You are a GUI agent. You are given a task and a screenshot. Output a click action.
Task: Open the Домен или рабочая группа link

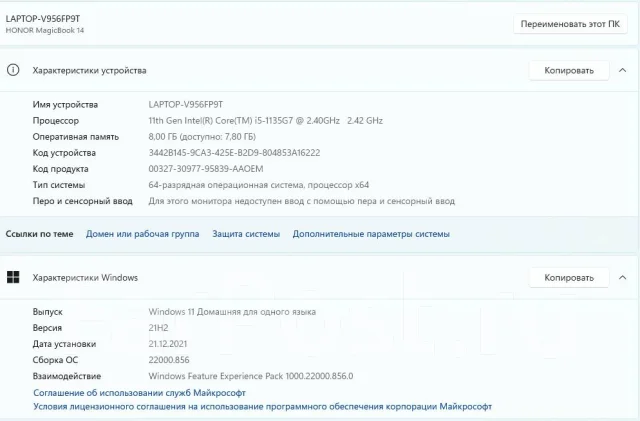pyautogui.click(x=142, y=234)
